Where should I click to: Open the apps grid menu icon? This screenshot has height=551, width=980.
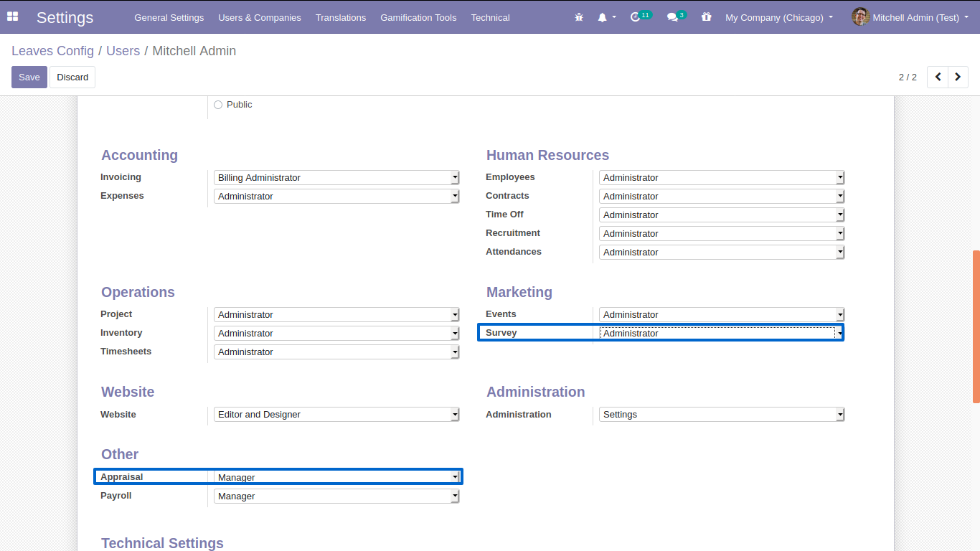click(x=13, y=17)
